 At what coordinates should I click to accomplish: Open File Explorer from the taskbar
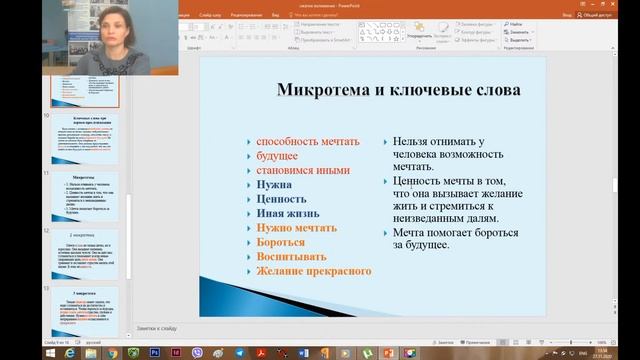pos(91,353)
